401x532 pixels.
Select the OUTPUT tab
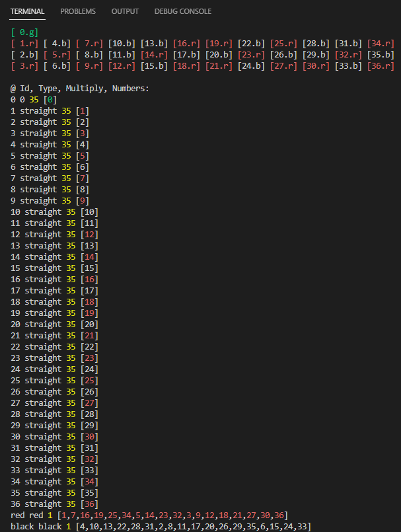[125, 11]
